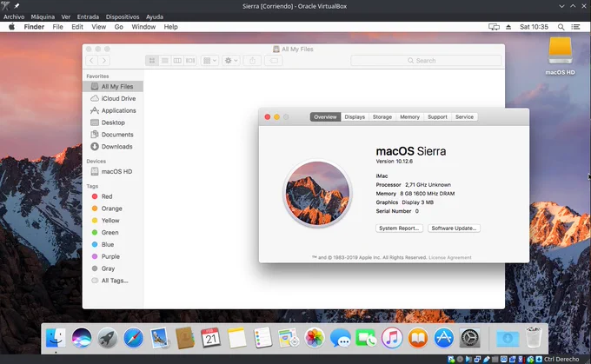Click display mirroring icon in menu bar
591x364 pixels.
pyautogui.click(x=494, y=27)
